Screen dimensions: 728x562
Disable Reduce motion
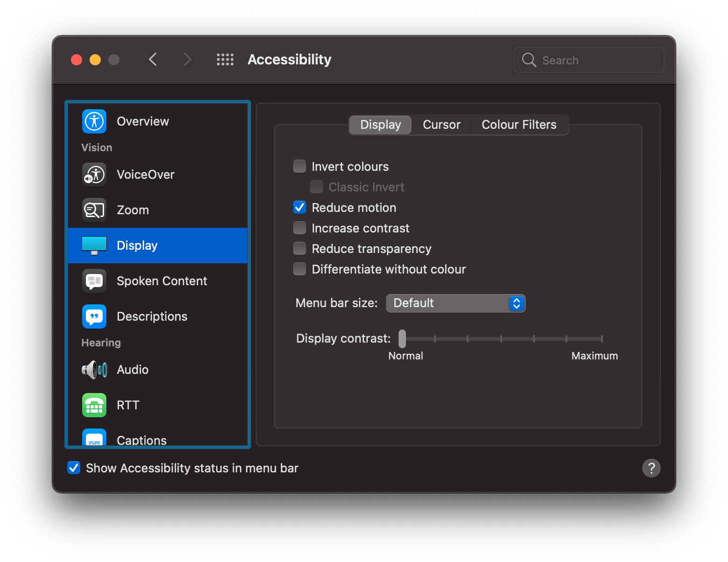(x=299, y=207)
